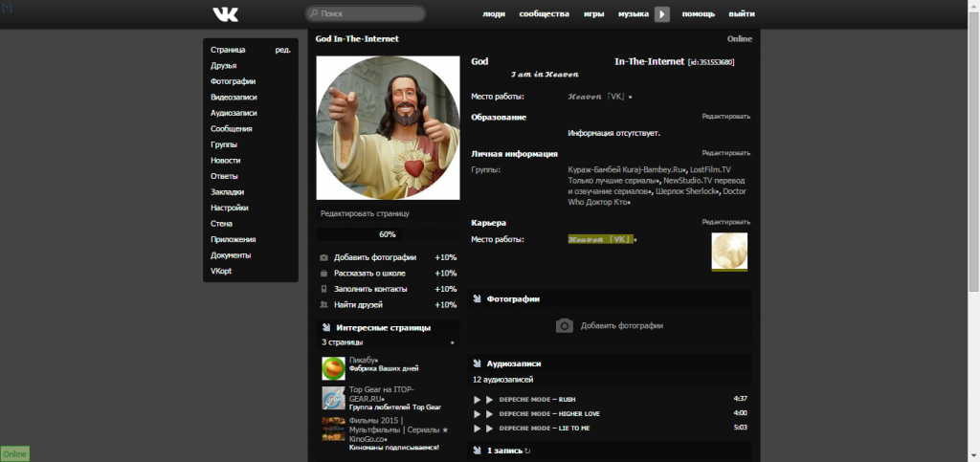Image resolution: width=980 pixels, height=462 pixels.
Task: Click the 60% profile completion bar
Action: point(388,234)
